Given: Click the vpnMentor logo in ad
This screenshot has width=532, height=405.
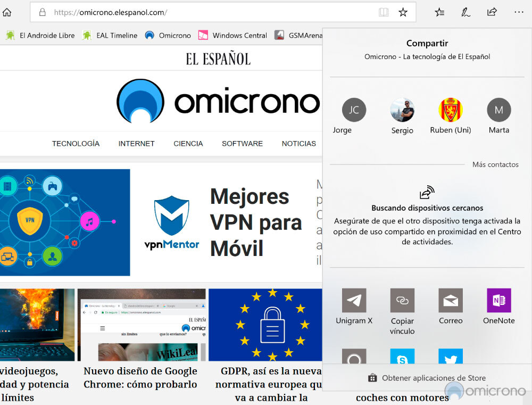Looking at the screenshot, I should [x=172, y=222].
